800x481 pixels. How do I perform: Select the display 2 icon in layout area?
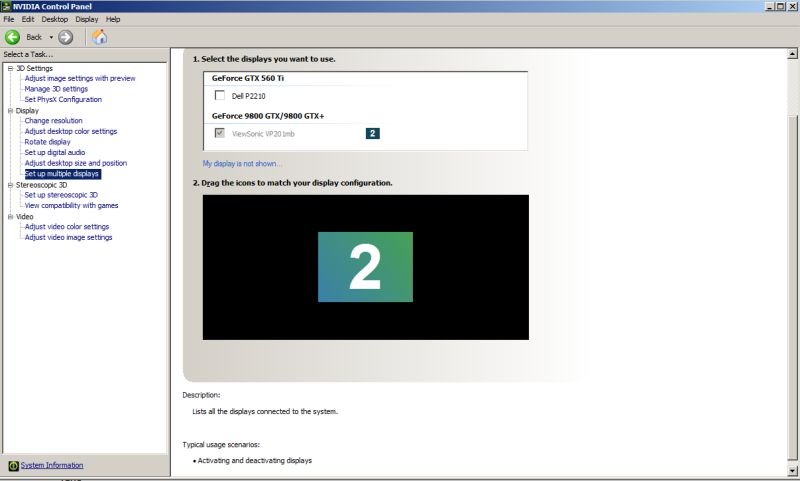click(x=365, y=267)
